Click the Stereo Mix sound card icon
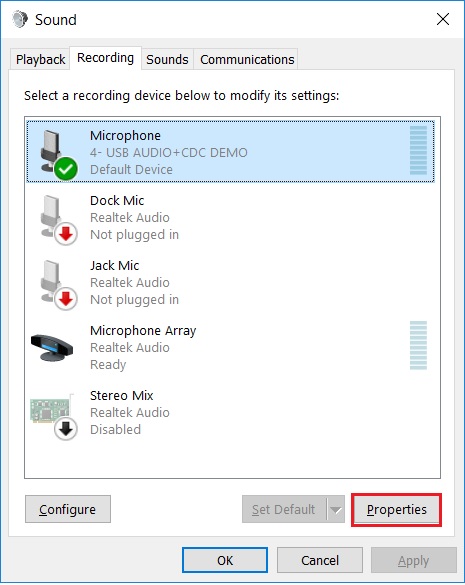The width and height of the screenshot is (465, 585). pyautogui.click(x=52, y=415)
